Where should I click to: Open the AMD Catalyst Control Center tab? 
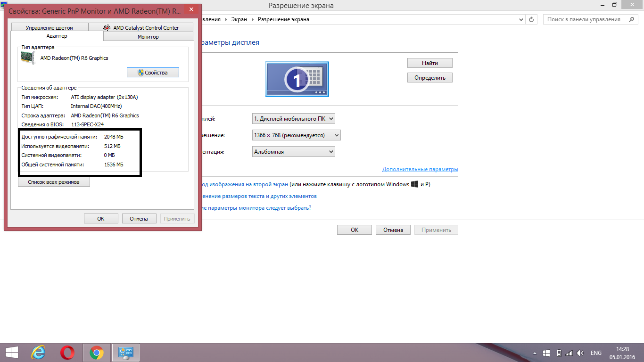tap(141, 28)
